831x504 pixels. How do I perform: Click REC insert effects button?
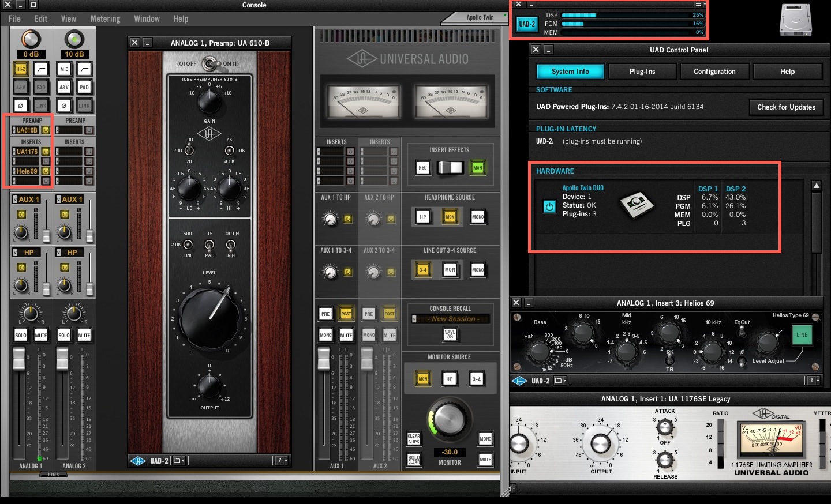click(422, 168)
